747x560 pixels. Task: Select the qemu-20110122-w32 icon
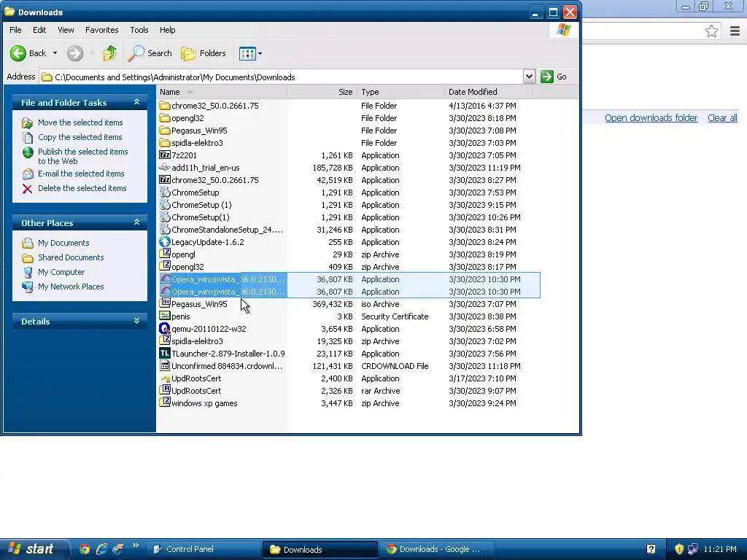165,329
